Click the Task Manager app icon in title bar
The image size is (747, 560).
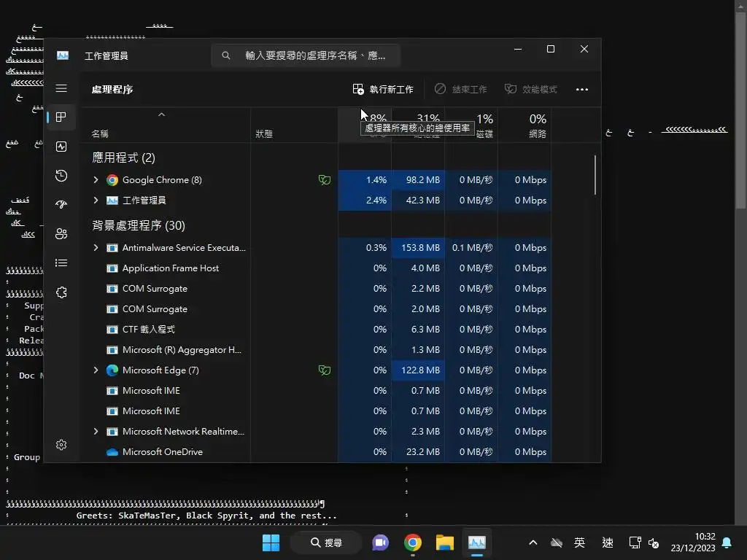[63, 55]
